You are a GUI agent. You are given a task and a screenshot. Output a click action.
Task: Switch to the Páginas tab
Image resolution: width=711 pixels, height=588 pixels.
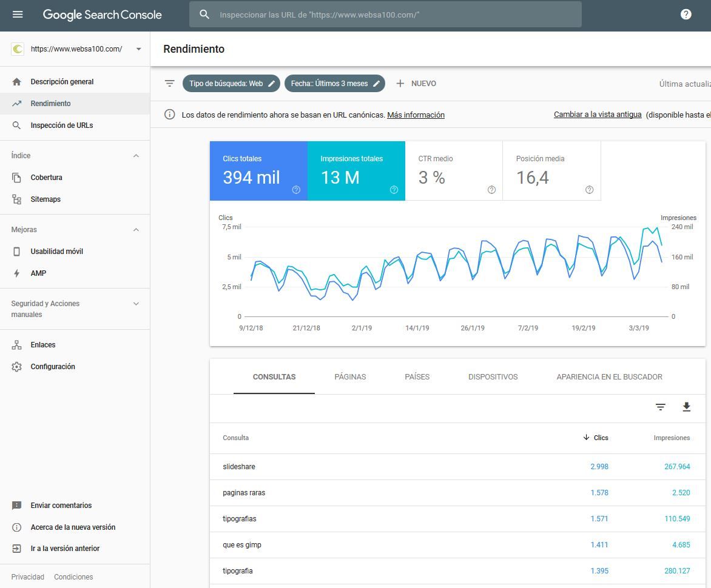tap(350, 377)
